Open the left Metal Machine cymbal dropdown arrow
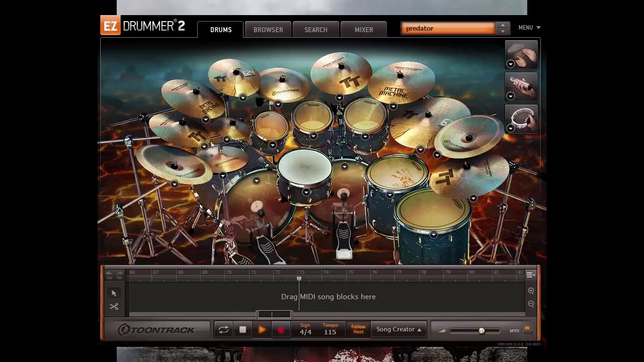Image resolution: width=644 pixels, height=362 pixels. [x=205, y=119]
